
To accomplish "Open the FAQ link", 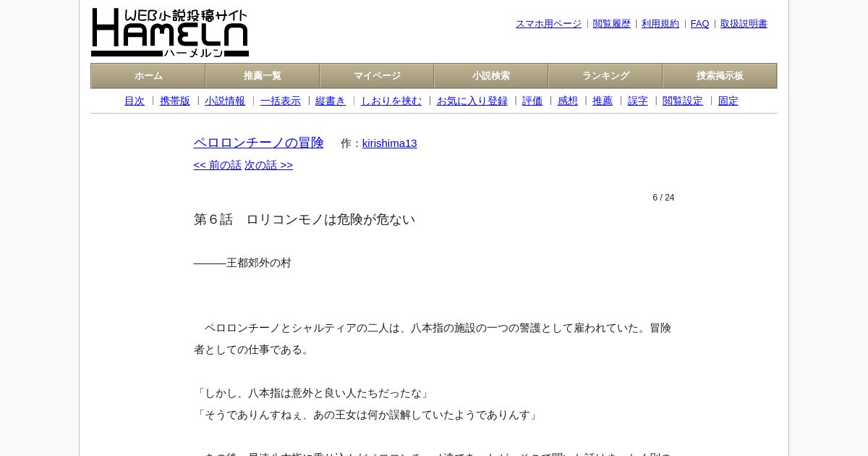I will pos(700,24).
